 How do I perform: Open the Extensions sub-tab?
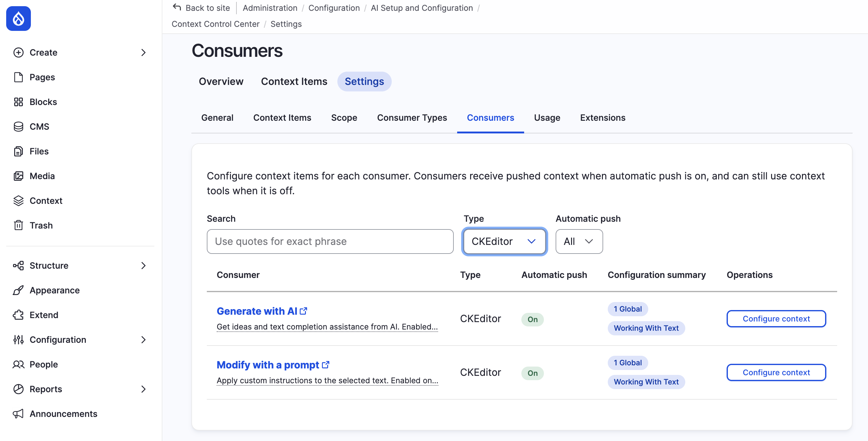603,118
